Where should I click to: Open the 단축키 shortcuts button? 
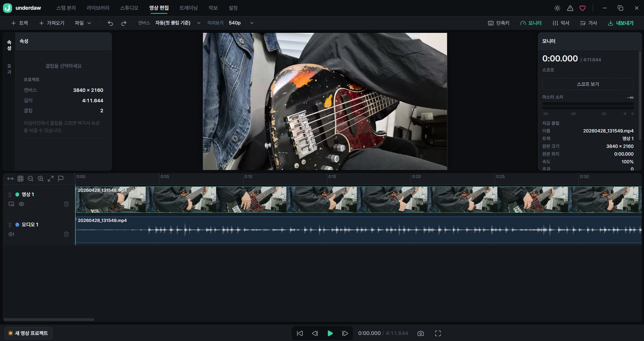click(499, 23)
